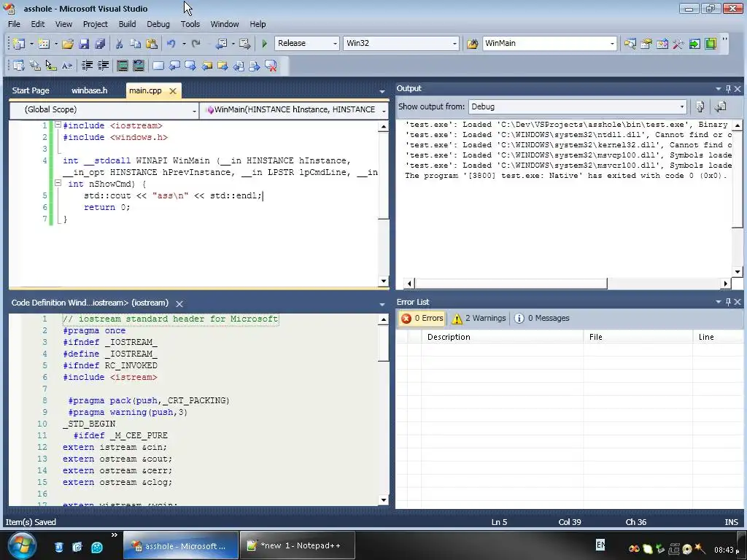Screen dimensions: 747x560
Task: Collapse the include block outline at line 1
Action: [x=58, y=125]
